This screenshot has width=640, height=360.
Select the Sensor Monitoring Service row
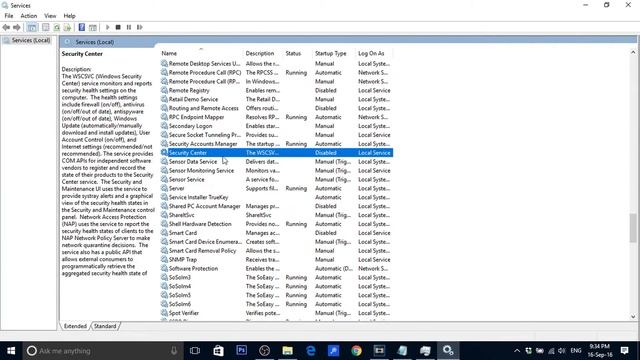click(x=276, y=171)
